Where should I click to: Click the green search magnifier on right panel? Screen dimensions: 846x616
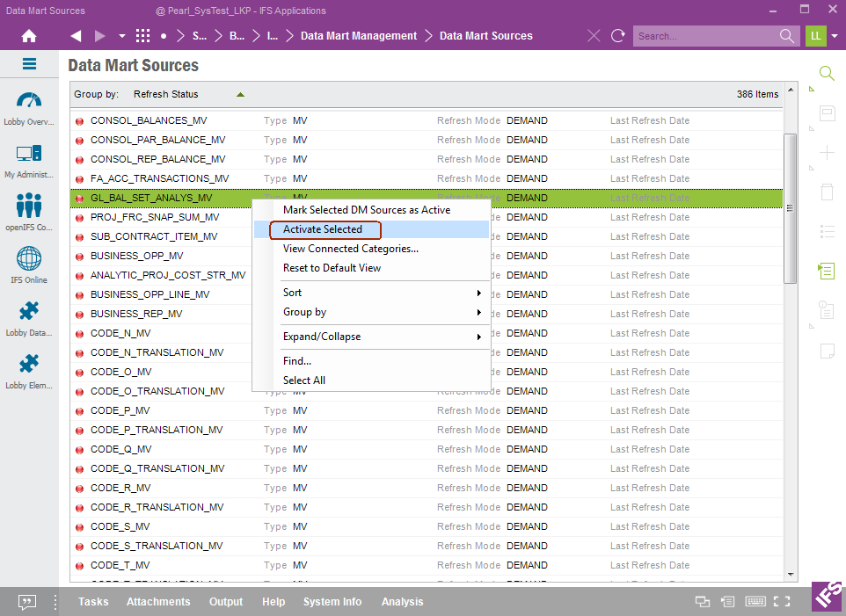tap(826, 74)
